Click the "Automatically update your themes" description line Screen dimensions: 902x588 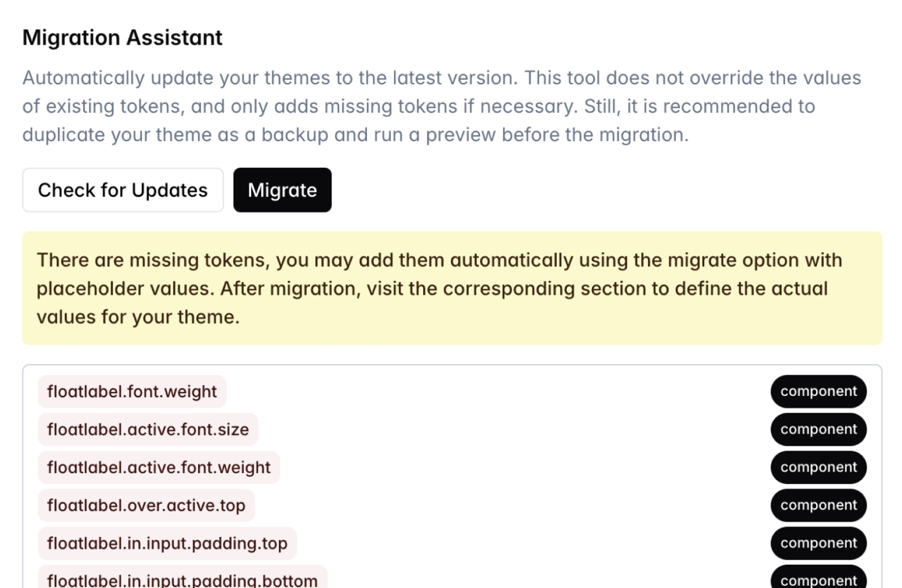pyautogui.click(x=442, y=78)
